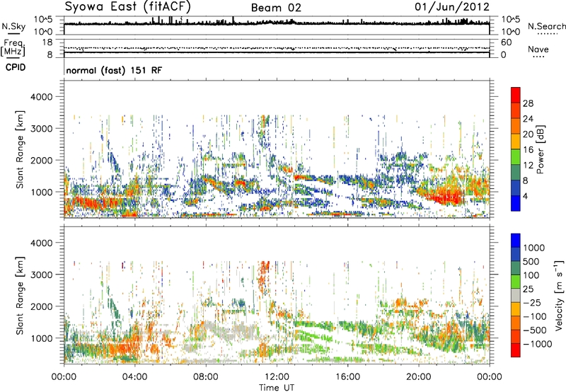Select the 'normal (fast) 151 RF' text
This screenshot has width=566, height=392.
click(x=114, y=70)
